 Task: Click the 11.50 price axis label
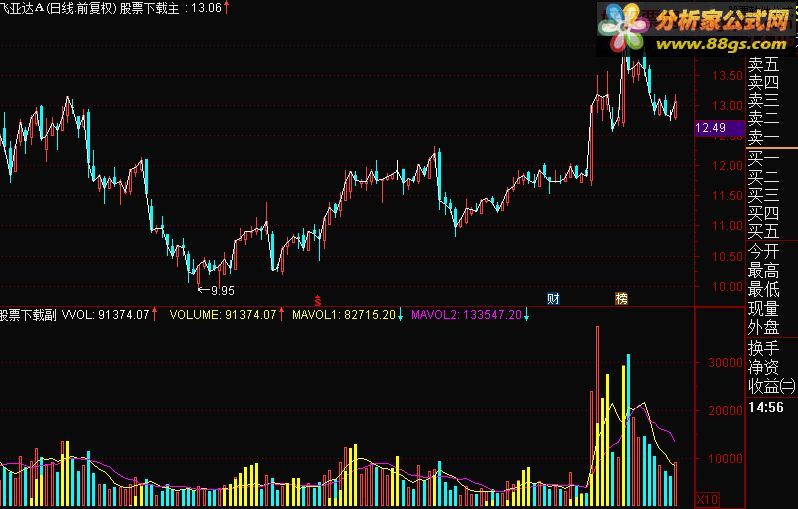[x=727, y=196]
